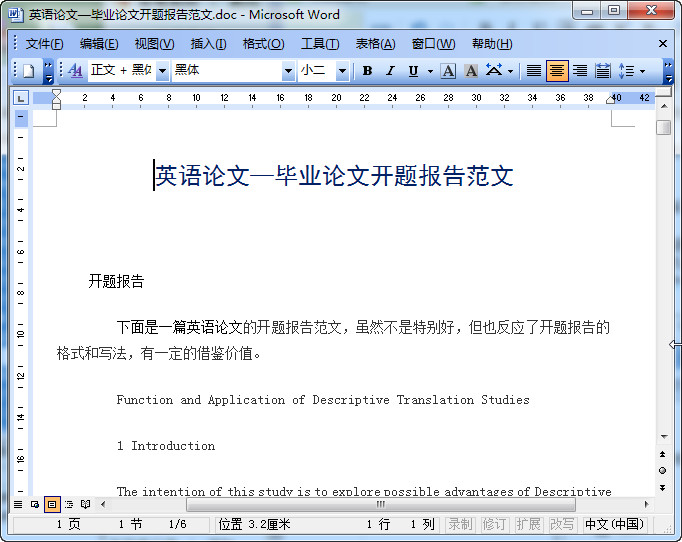Apply Character Border icon

tap(448, 70)
